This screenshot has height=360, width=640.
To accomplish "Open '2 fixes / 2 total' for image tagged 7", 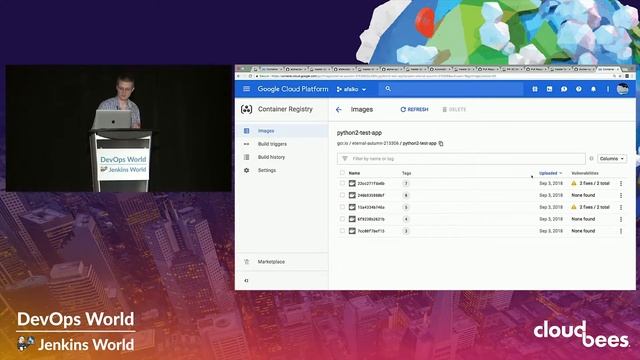I will (594, 184).
